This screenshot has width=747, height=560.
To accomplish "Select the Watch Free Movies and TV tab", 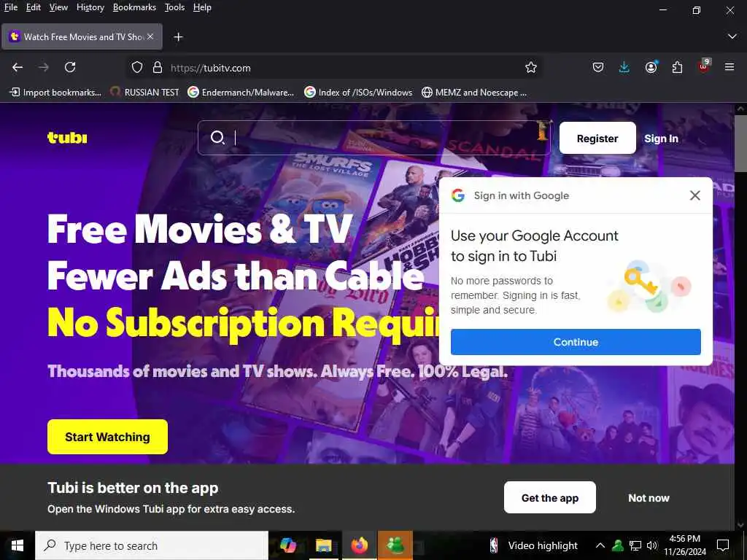I will (82, 36).
